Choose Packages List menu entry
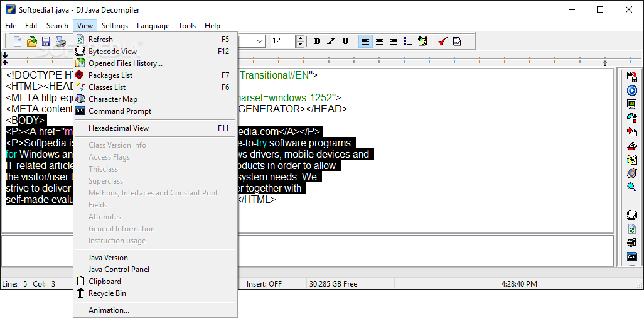The width and height of the screenshot is (644, 318). (x=155, y=75)
